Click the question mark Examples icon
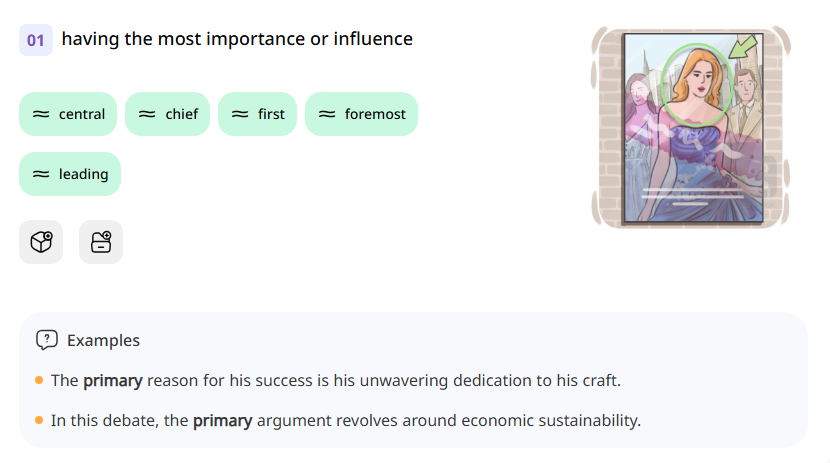 tap(46, 340)
